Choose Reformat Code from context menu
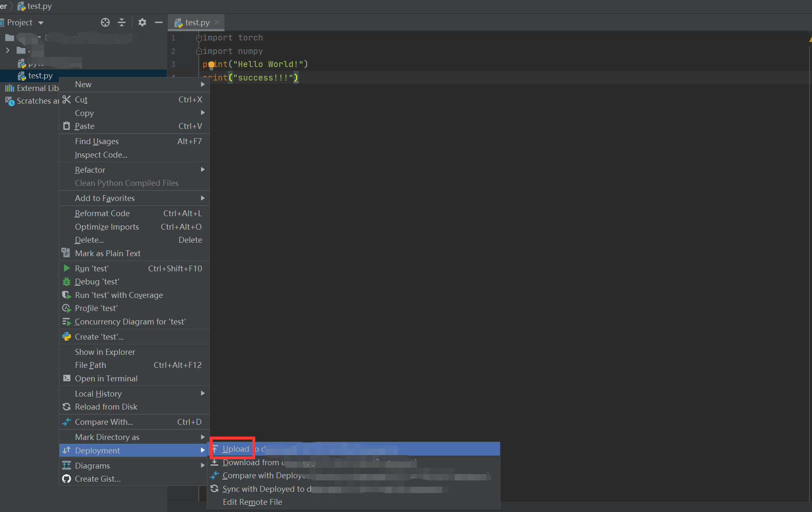The width and height of the screenshot is (812, 512). pos(102,213)
